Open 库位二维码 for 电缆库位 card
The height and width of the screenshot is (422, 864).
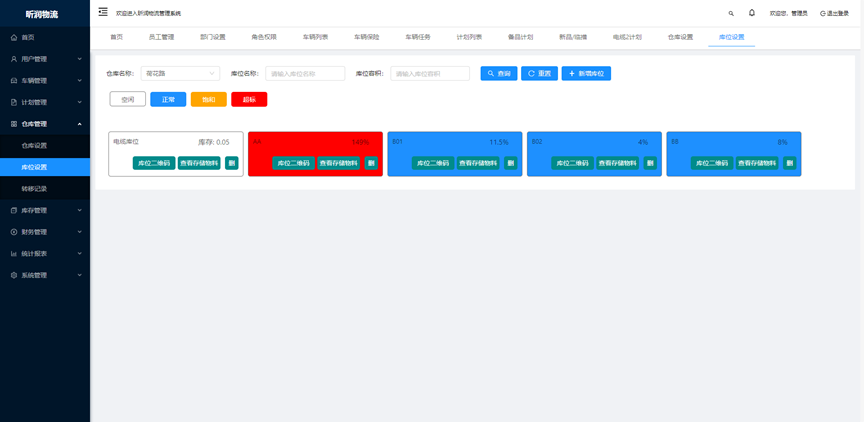click(x=154, y=163)
